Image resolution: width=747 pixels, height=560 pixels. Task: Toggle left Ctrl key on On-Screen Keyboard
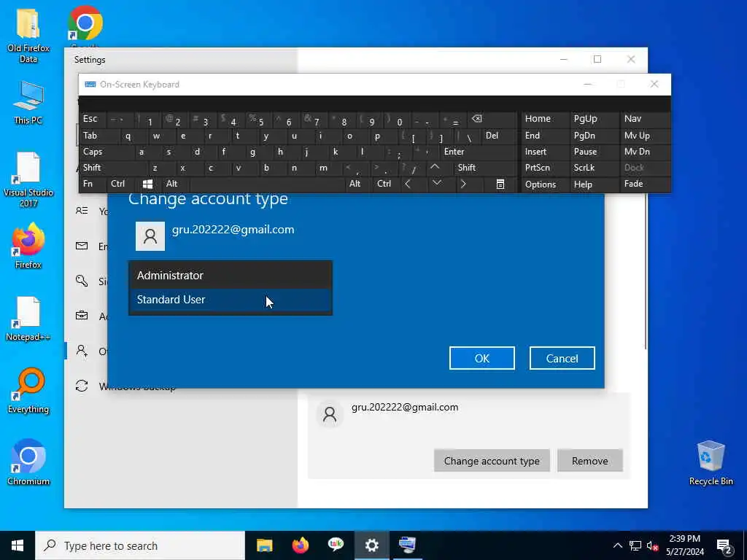[x=120, y=184]
